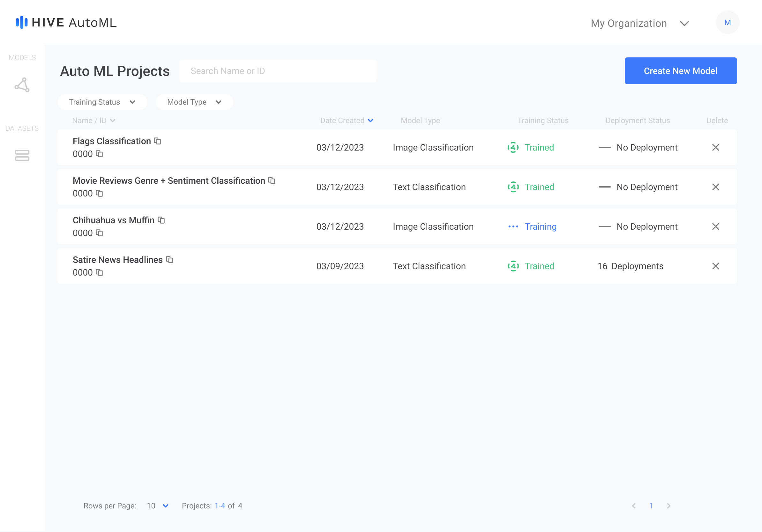Delete the Flags Classification project
Image resolution: width=762 pixels, height=532 pixels.
coord(715,147)
